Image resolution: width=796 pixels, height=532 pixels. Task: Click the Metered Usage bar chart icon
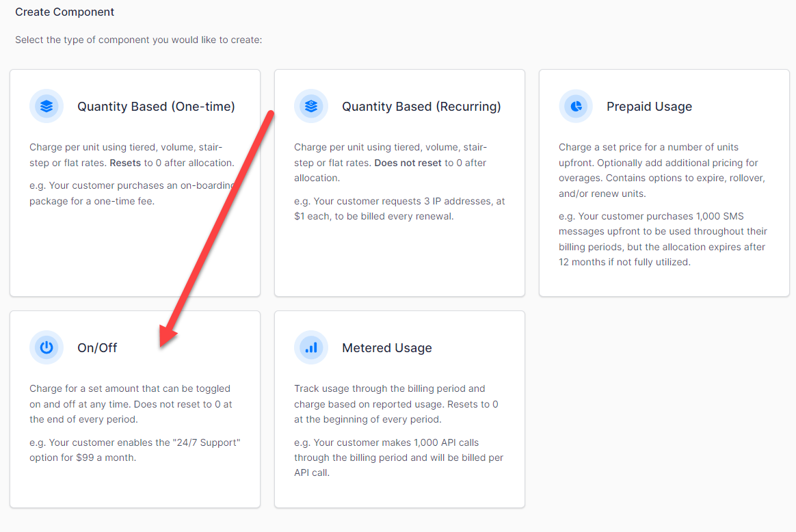[311, 348]
